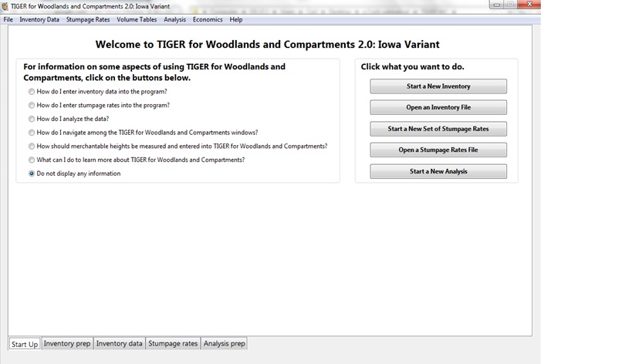This screenshot has height=364, width=632.
Task: Select the merchantable heights help option
Action: [x=32, y=147]
